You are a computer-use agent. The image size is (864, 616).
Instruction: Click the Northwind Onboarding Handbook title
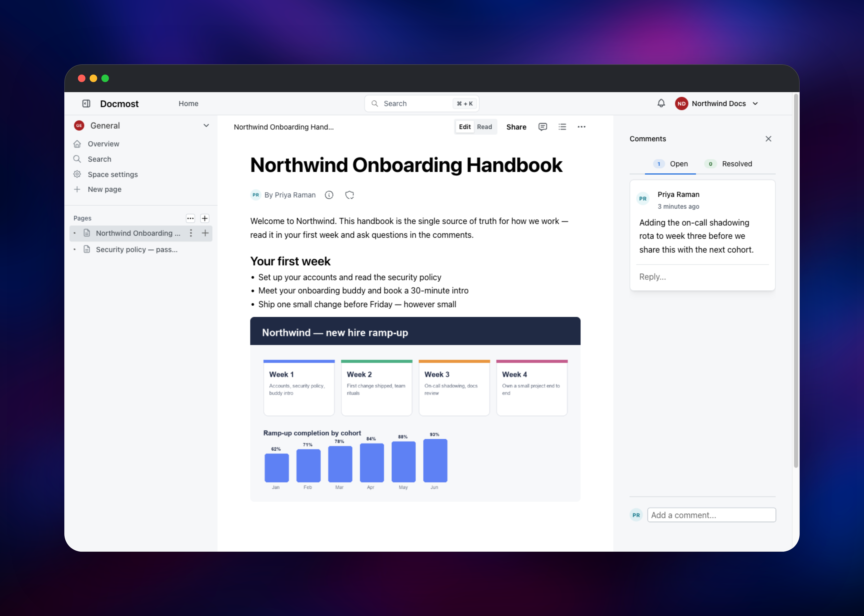tap(406, 165)
